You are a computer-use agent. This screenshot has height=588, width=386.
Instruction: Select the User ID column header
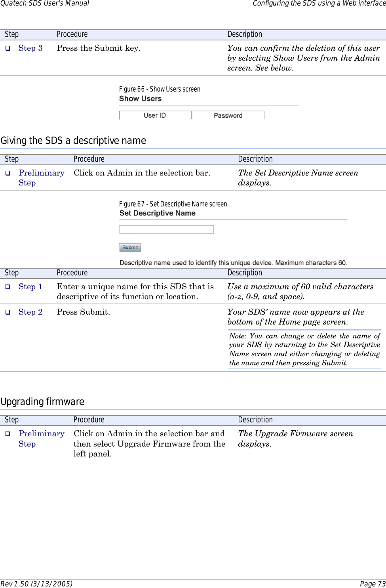[155, 115]
